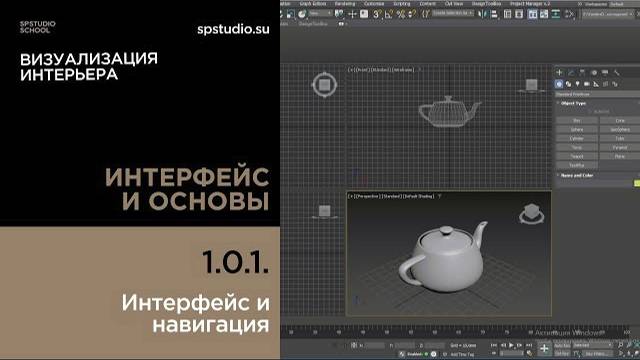The height and width of the screenshot is (360, 640).
Task: Toggle Spinner Snap
Action: click(412, 14)
